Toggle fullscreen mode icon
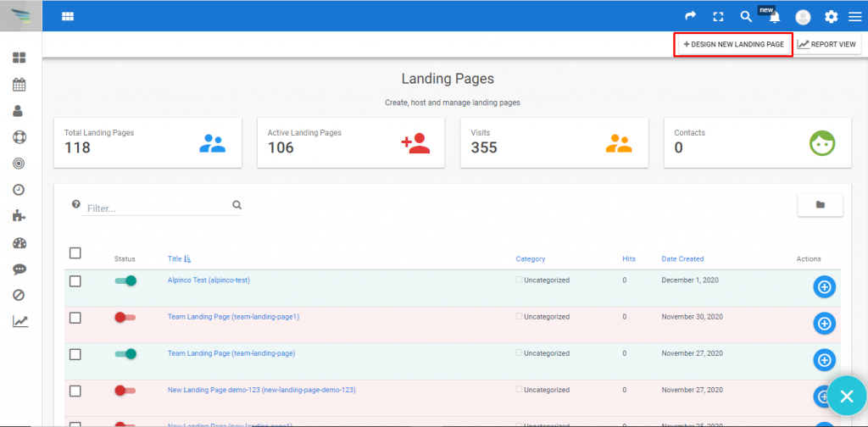This screenshot has width=868, height=427. pos(718,17)
